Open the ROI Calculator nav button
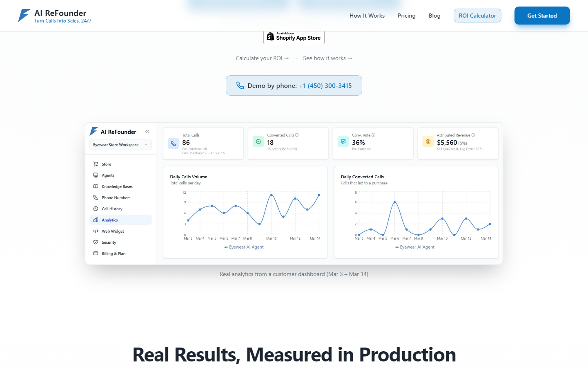Screen dimensions: 588x368 477,16
